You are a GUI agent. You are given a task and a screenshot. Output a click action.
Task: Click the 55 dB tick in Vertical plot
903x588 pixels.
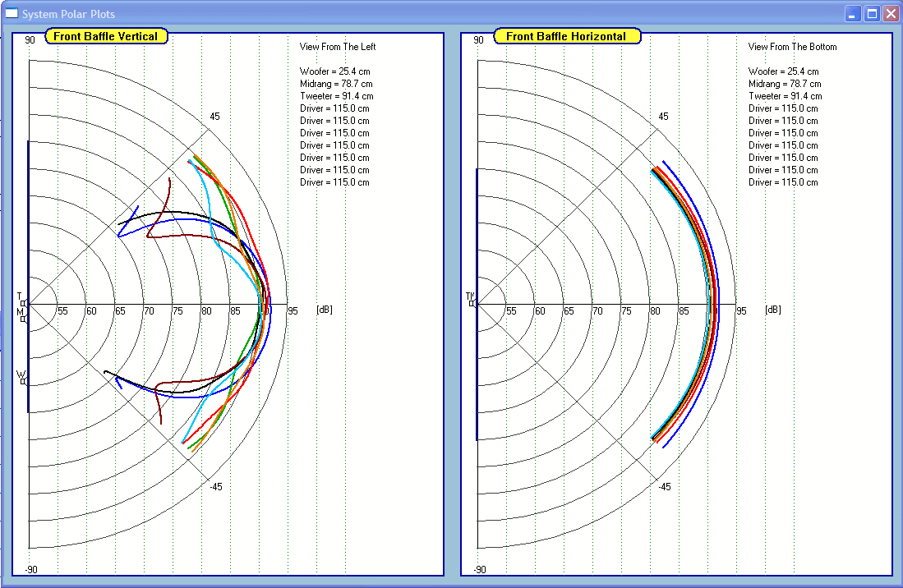point(62,311)
